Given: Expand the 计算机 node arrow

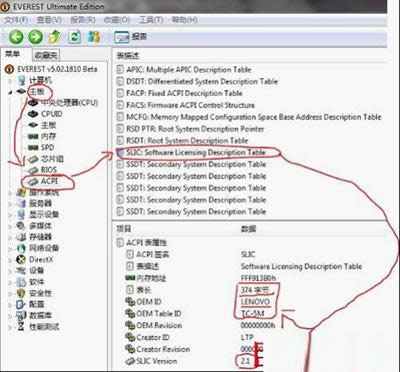Looking at the screenshot, I should click(10, 81).
